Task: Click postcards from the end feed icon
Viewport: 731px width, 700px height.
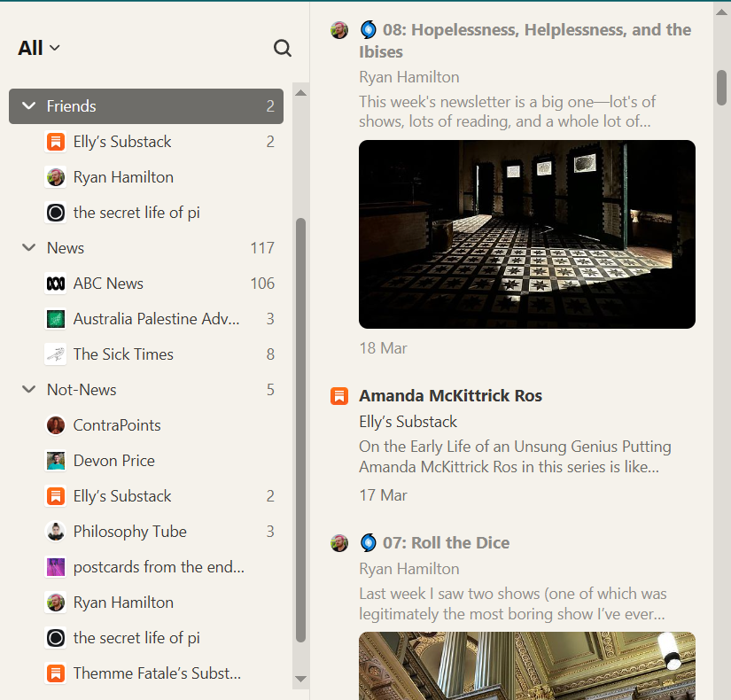Action: [x=56, y=567]
